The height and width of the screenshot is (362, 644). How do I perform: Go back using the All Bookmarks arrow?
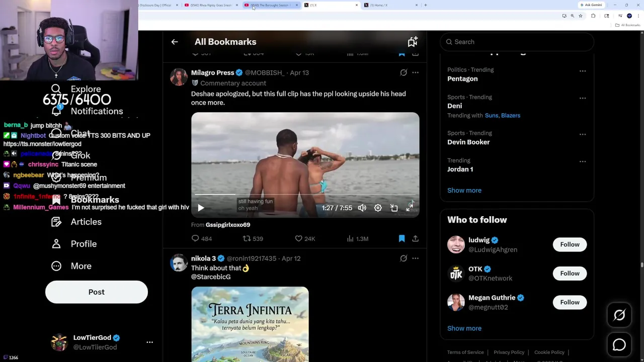coord(175,42)
